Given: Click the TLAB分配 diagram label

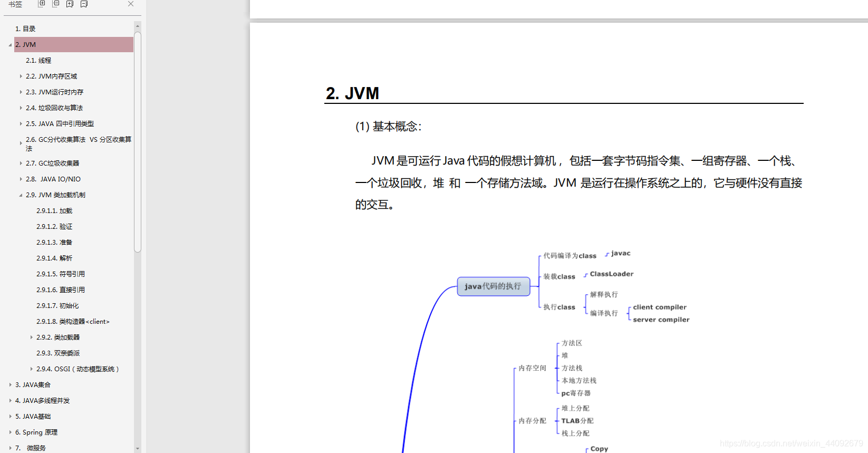Looking at the screenshot, I should 577,421.
